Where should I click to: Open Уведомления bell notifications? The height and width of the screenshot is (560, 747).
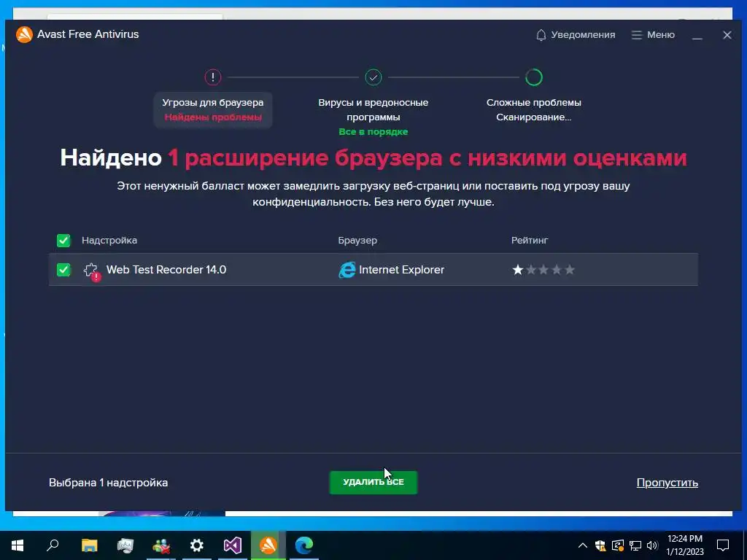(x=576, y=35)
